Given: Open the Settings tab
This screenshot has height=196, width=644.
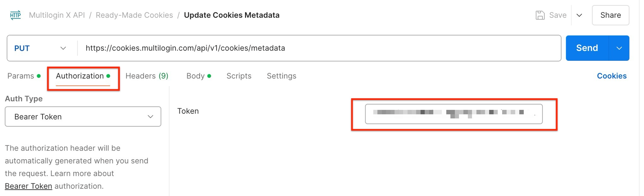Looking at the screenshot, I should [281, 76].
